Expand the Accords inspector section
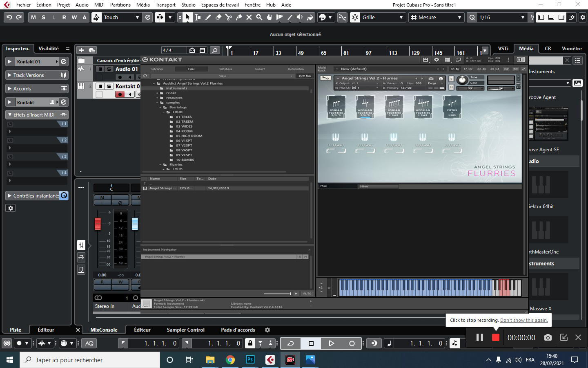 click(10, 89)
